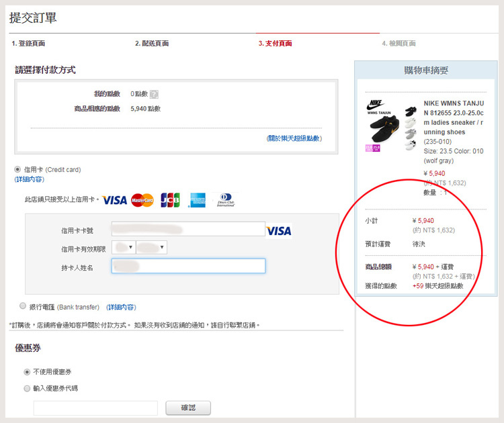
Task: Click the American Express logo
Action: 197,200
